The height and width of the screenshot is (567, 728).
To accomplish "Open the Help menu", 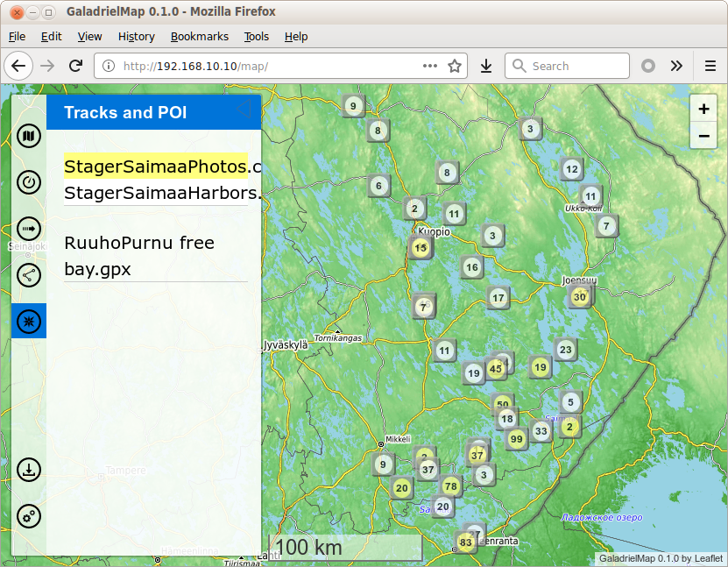I will 296,36.
